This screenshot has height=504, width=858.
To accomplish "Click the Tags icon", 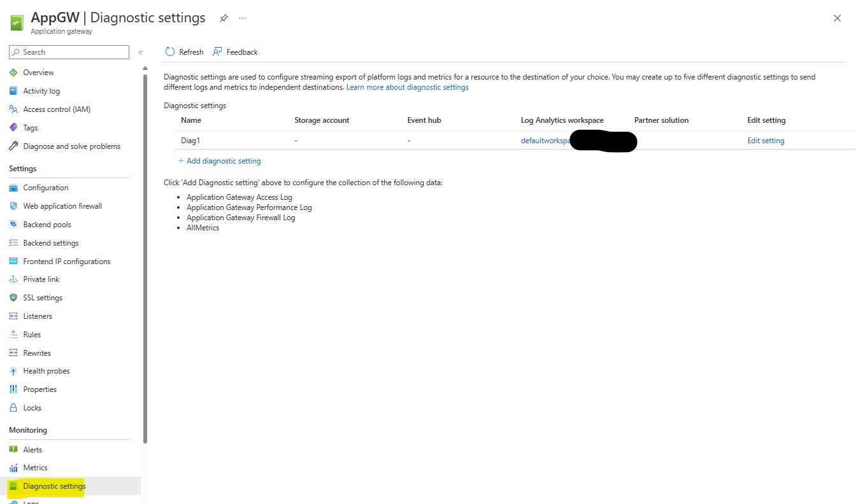I will point(13,128).
